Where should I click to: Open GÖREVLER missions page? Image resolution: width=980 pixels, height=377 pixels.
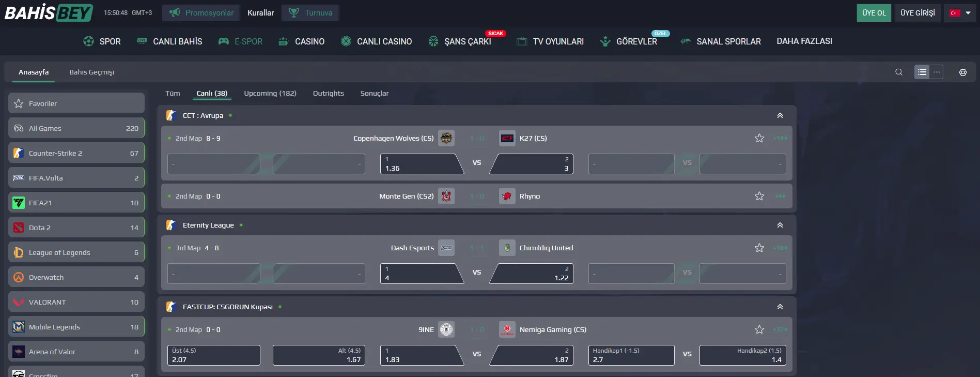pos(629,41)
